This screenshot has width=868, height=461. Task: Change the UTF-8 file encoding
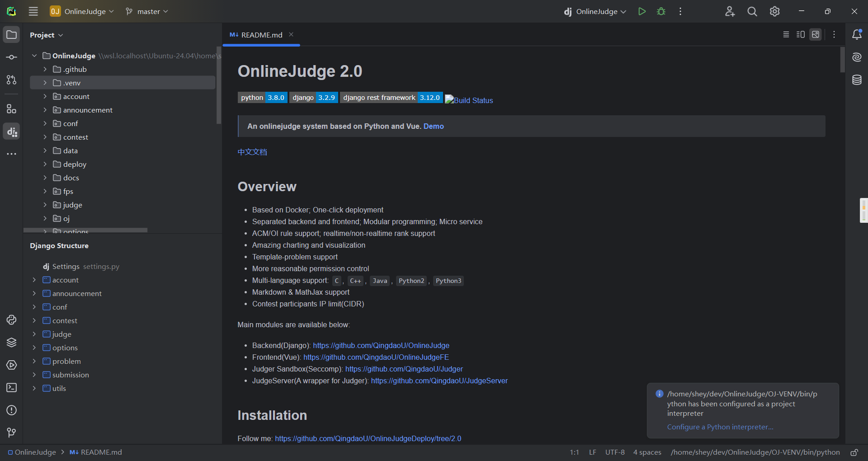[615, 452]
